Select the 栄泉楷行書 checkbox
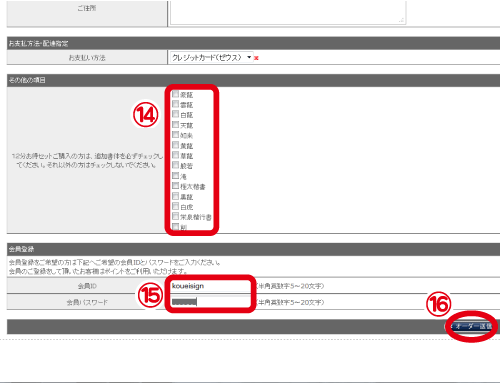Image resolution: width=500 pixels, height=384 pixels. 176,216
